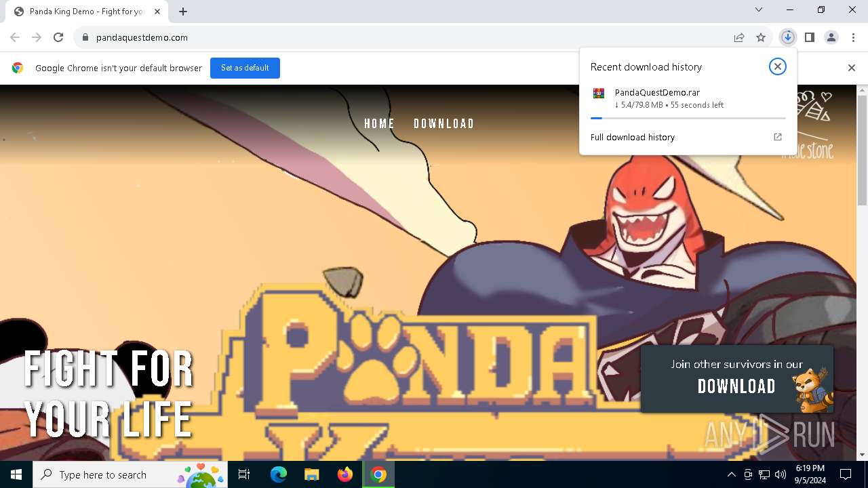Click the Chrome taskbar icon

(378, 474)
